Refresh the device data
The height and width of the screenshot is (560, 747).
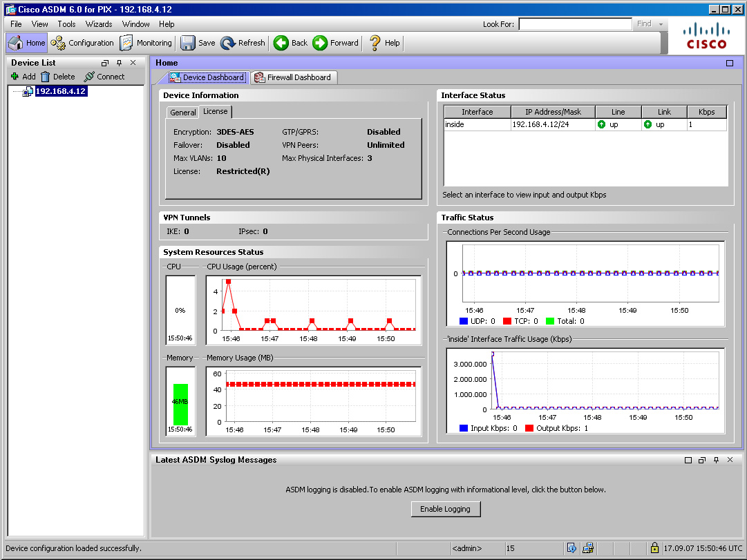[x=243, y=43]
